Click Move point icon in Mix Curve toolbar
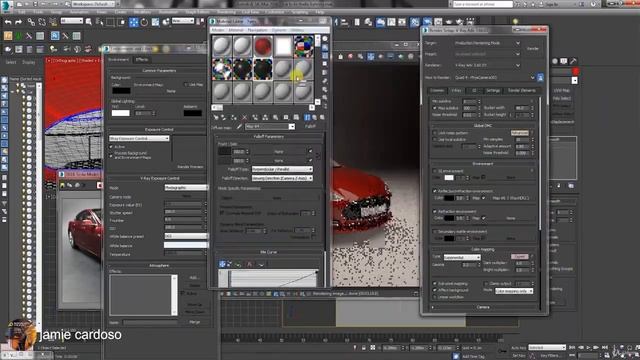Image resolution: width=640 pixels, height=360 pixels. click(x=222, y=264)
